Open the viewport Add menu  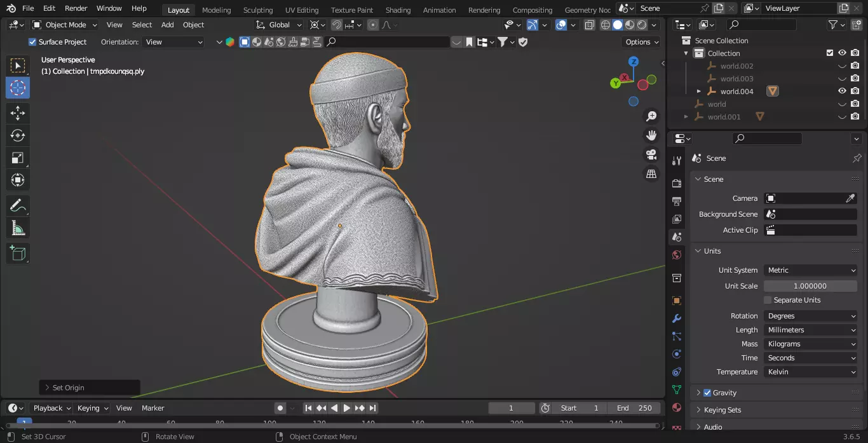coord(167,25)
